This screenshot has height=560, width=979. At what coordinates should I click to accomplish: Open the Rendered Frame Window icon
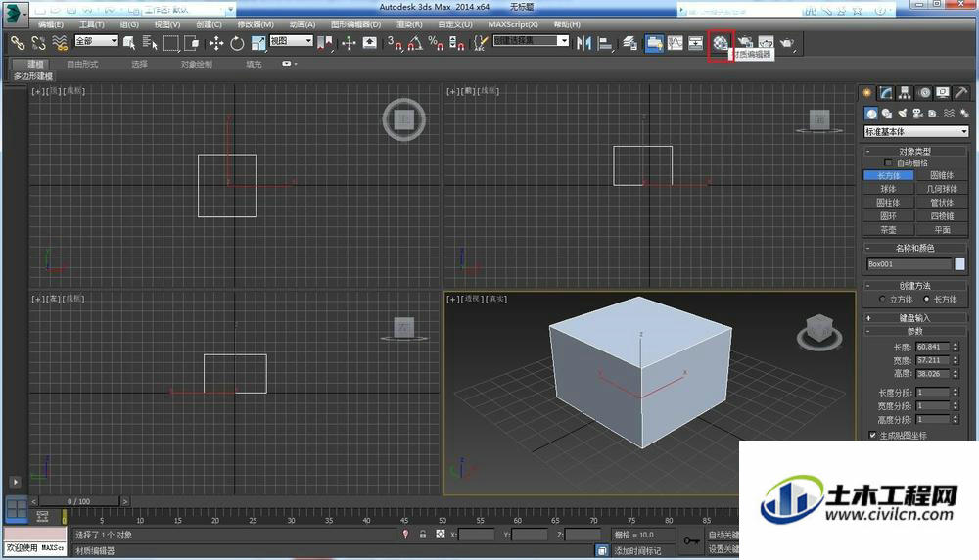click(767, 43)
